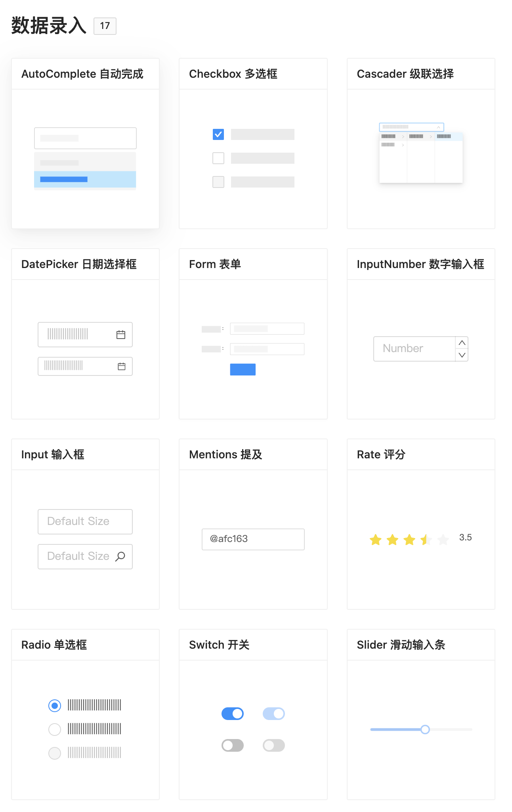
Task: Click the Cascader input collapse arrow
Action: pos(438,127)
